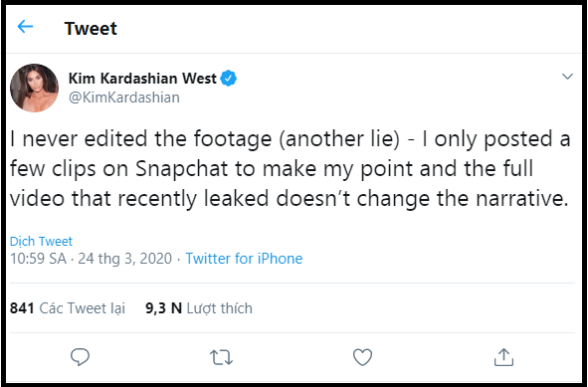Open Kim Kardashian West's profile picture
This screenshot has width=588, height=387.
(x=34, y=88)
